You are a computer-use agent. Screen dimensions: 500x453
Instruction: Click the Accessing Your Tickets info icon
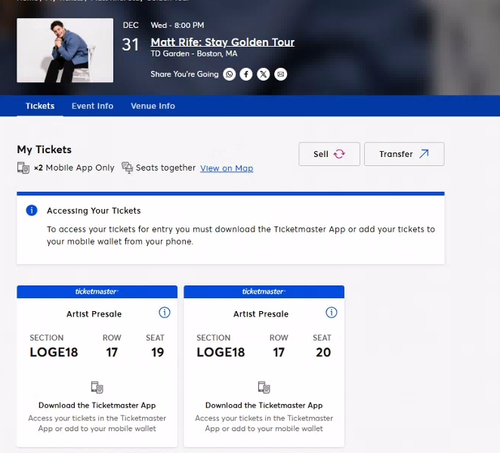pyautogui.click(x=32, y=210)
